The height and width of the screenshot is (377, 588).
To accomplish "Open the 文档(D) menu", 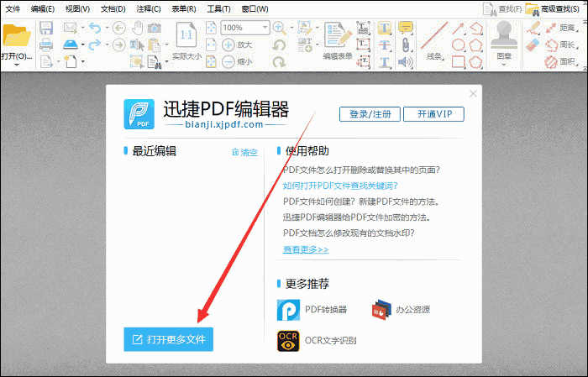I will click(113, 8).
